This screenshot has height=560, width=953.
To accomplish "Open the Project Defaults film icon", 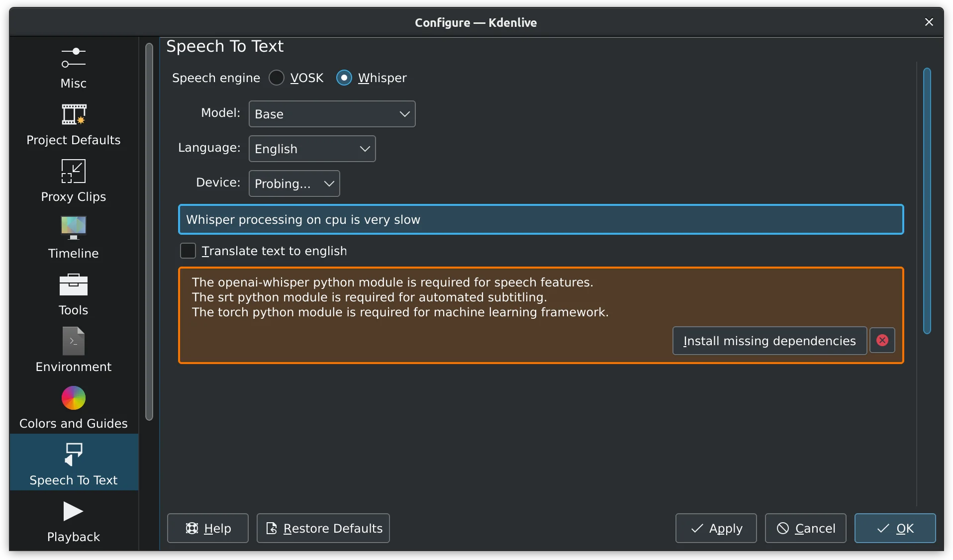I will coord(74,114).
